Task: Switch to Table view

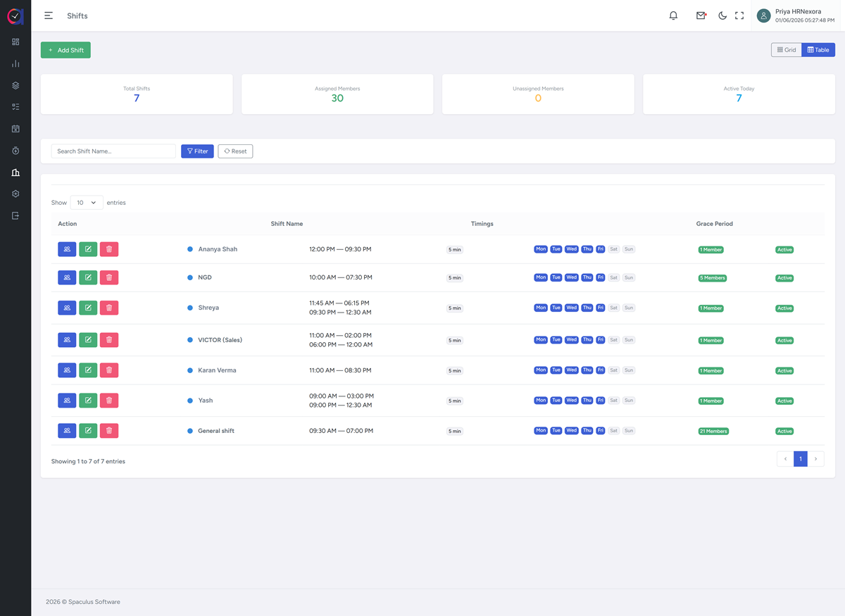Action: pyautogui.click(x=818, y=50)
